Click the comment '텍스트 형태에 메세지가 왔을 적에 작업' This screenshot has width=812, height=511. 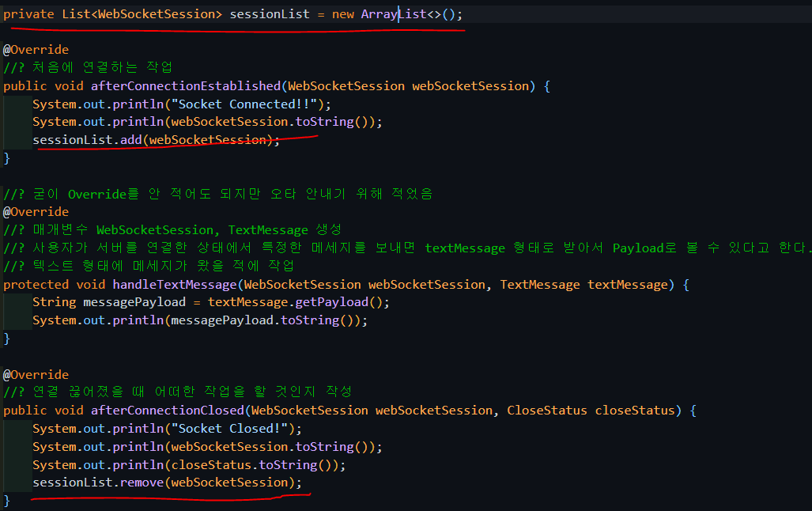149,266
